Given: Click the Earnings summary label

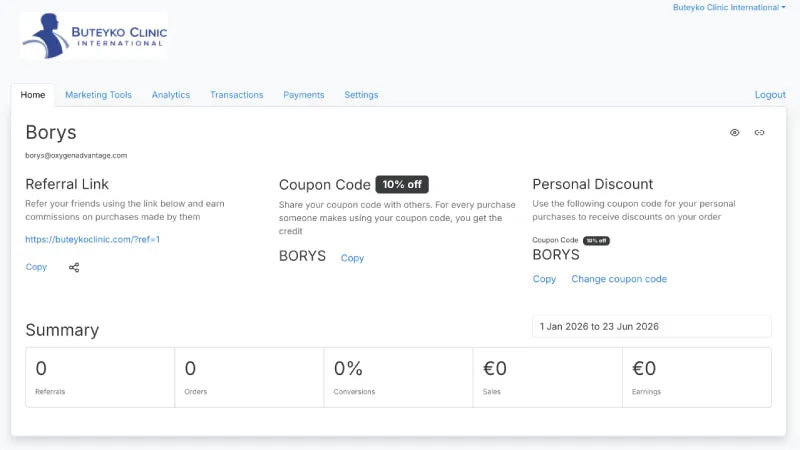Looking at the screenshot, I should point(646,392).
